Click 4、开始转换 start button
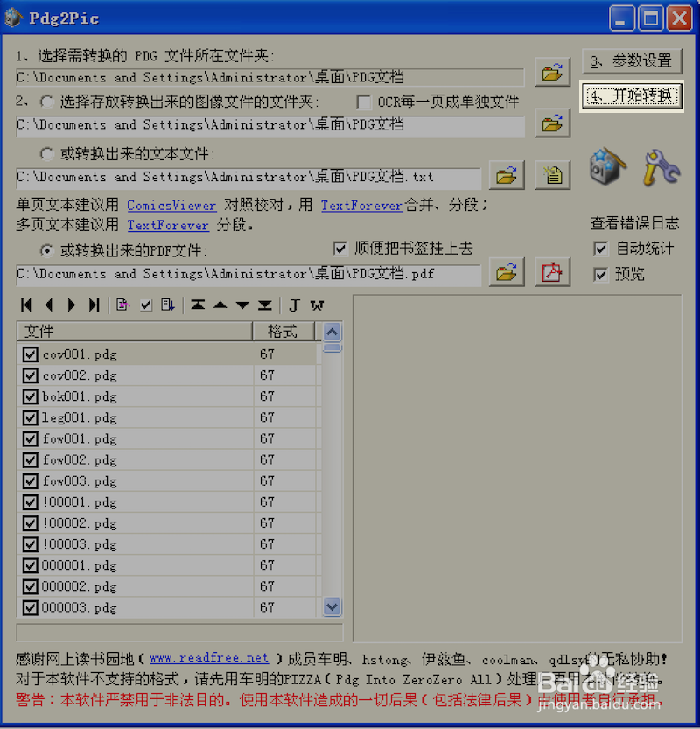Screen dimensions: 700x729 (x=632, y=96)
